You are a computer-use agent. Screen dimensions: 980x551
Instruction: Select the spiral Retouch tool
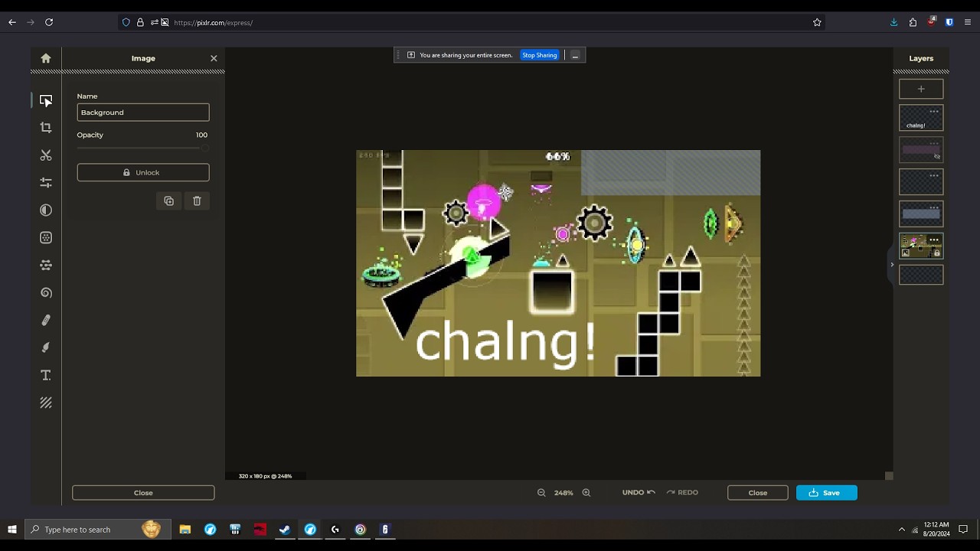(x=46, y=292)
